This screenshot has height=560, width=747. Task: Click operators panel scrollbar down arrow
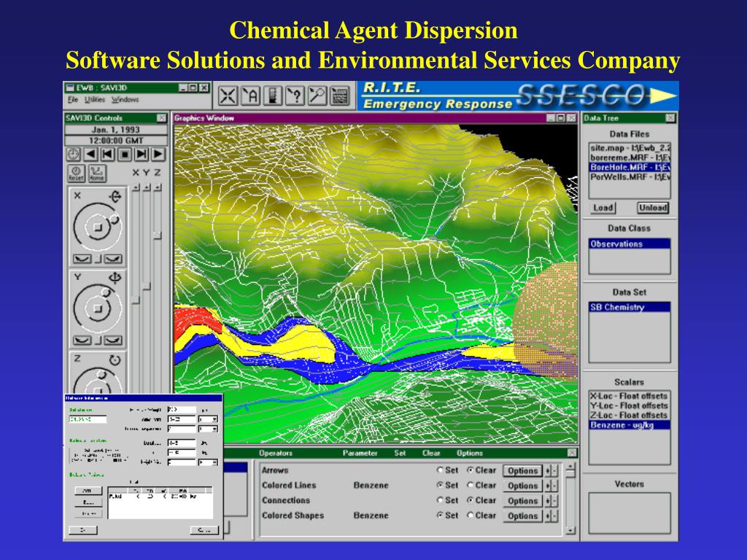pos(570,530)
